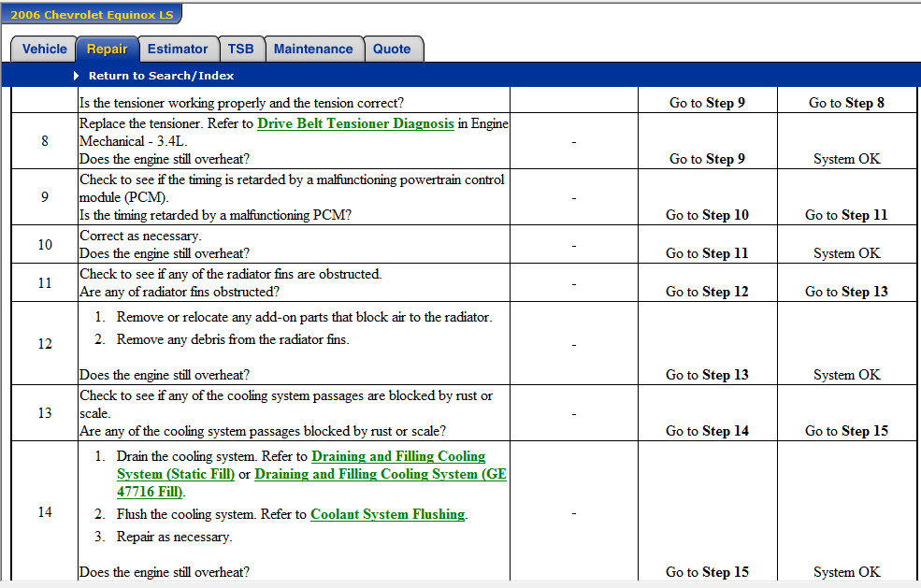Viewport: 921px width, 588px height.
Task: Select step number 13 cell
Action: 45,413
